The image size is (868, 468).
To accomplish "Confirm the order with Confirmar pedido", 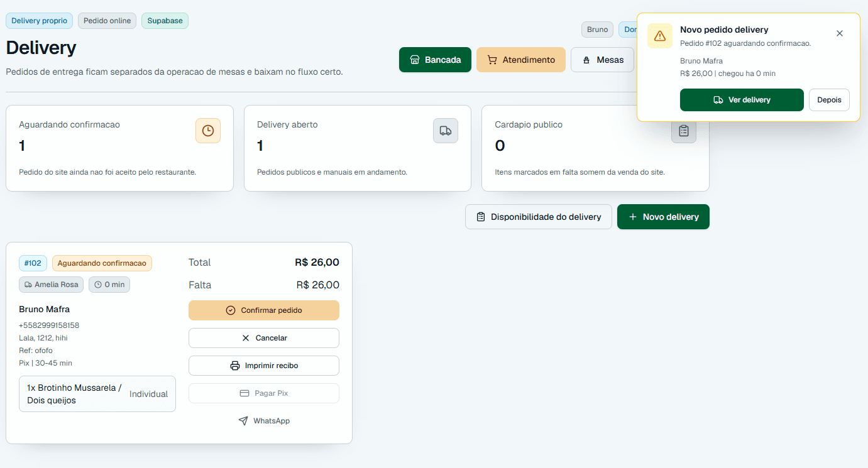I will coord(264,310).
